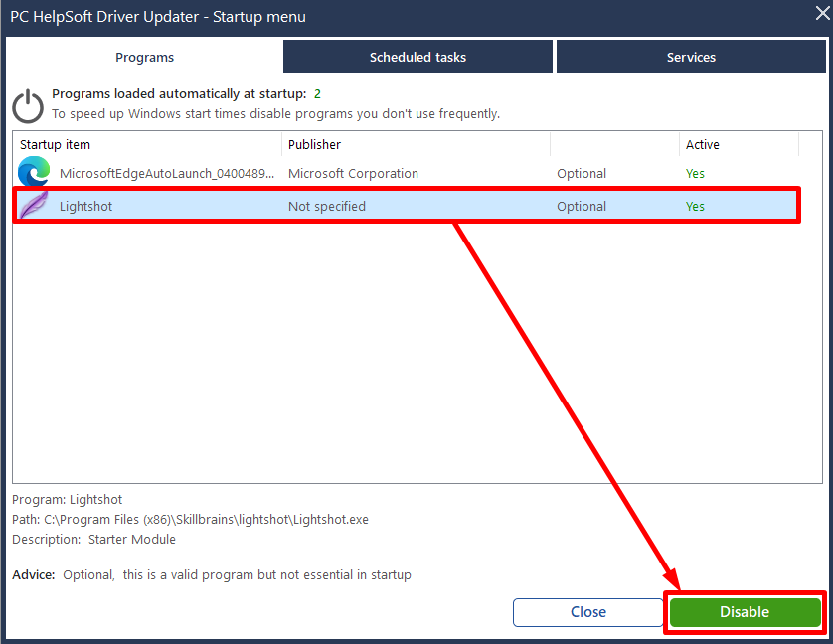Click the Description: Starter Module text

(93, 540)
